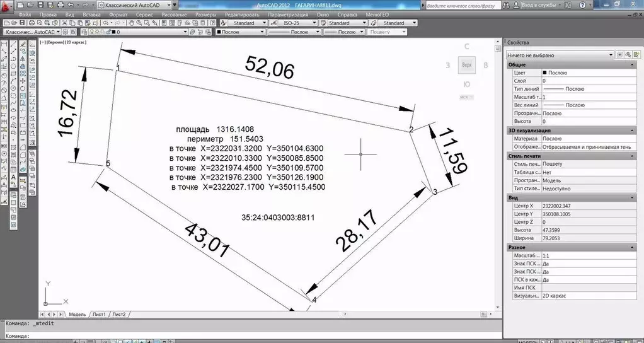Click the Plot printer icon in quick access toolbar
Screen dimensions: 644x343
tap(60, 5)
